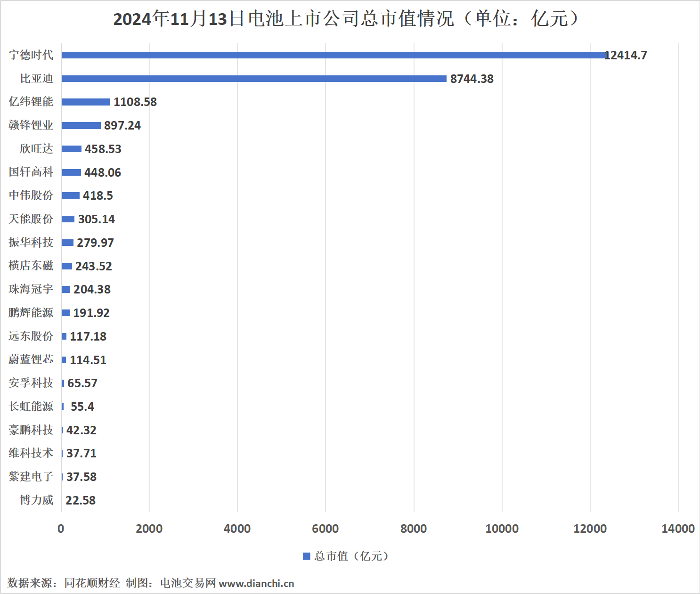Click category label 珠海冠宇
Viewport: 700px width, 594px height.
[x=31, y=289]
